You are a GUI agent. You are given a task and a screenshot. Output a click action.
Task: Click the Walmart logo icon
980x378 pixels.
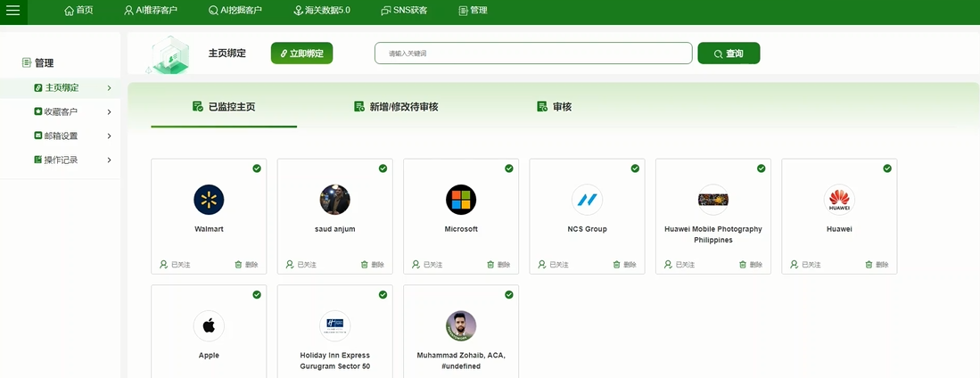[209, 200]
